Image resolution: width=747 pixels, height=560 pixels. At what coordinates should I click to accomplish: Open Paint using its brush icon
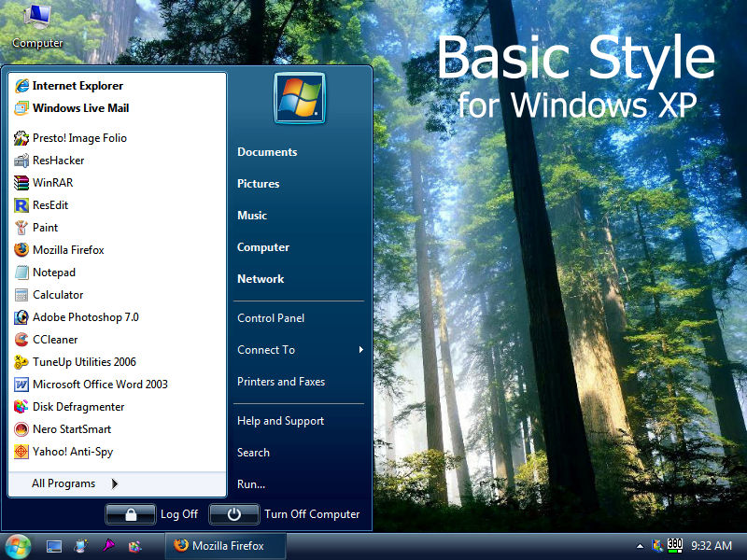(21, 228)
